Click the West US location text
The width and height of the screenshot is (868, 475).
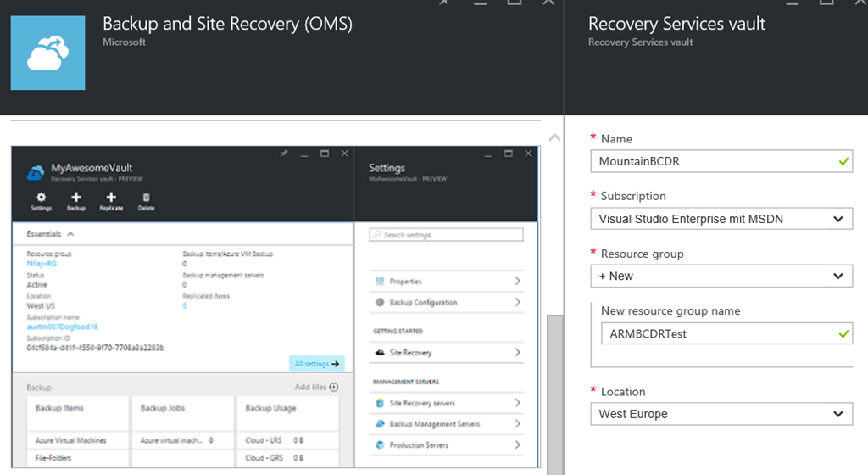41,305
